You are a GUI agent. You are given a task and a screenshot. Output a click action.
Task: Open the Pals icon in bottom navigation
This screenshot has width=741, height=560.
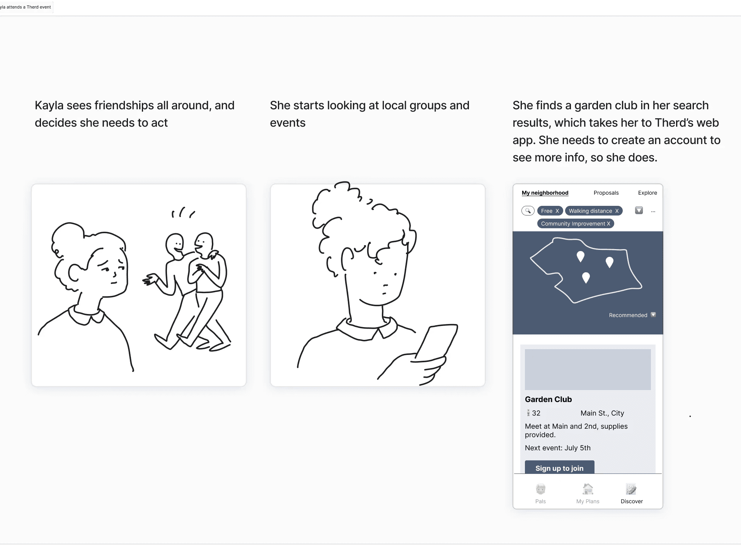pyautogui.click(x=540, y=489)
